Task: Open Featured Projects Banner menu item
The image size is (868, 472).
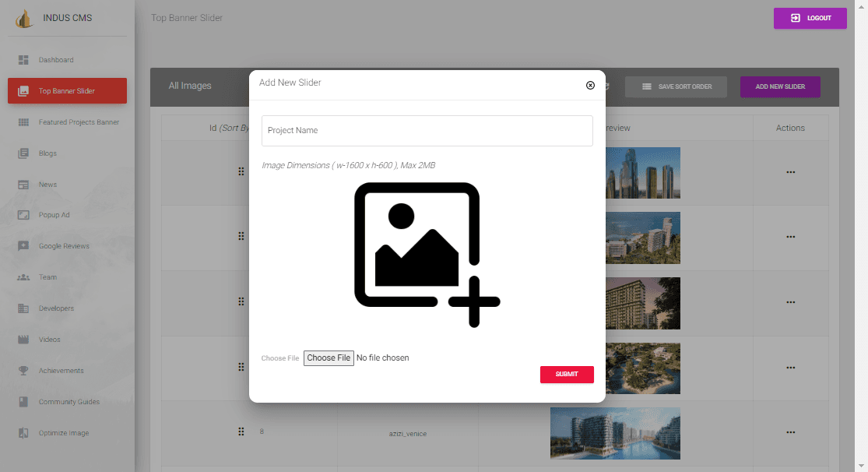Action: point(79,122)
